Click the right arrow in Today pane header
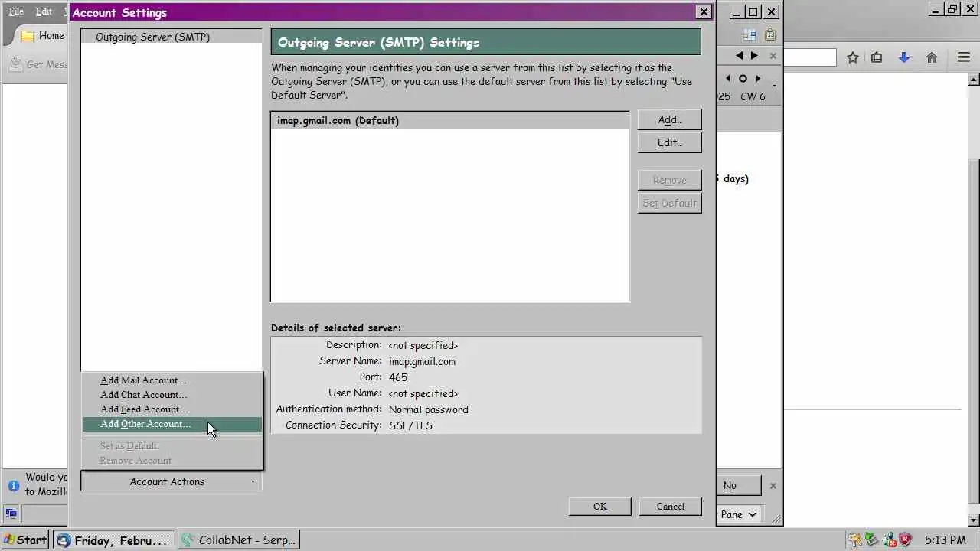 click(x=755, y=56)
